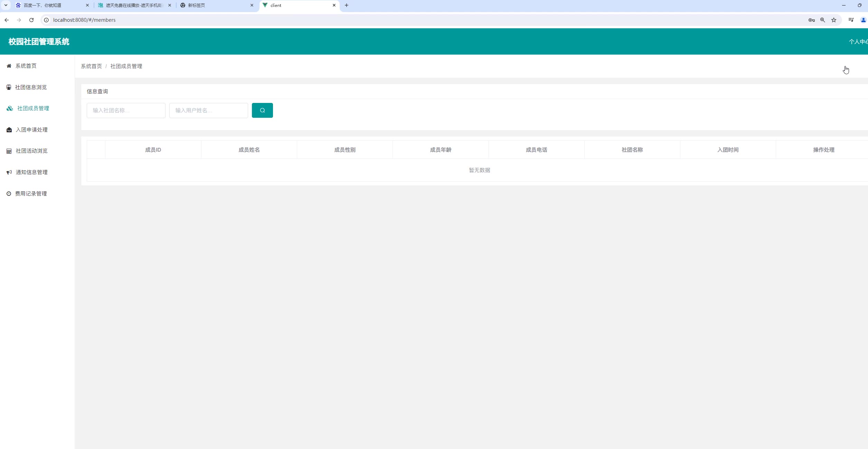Click the search magnifier button
The height and width of the screenshot is (449, 868).
click(262, 111)
